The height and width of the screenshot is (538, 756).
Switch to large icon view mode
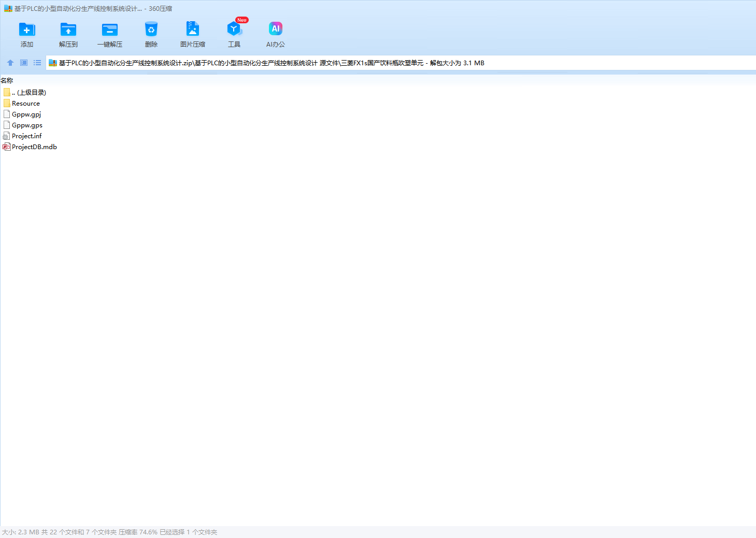tap(24, 63)
